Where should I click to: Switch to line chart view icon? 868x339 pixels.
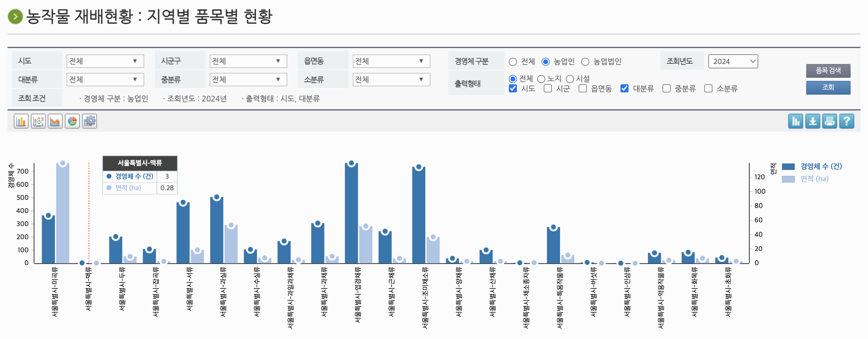pyautogui.click(x=38, y=121)
